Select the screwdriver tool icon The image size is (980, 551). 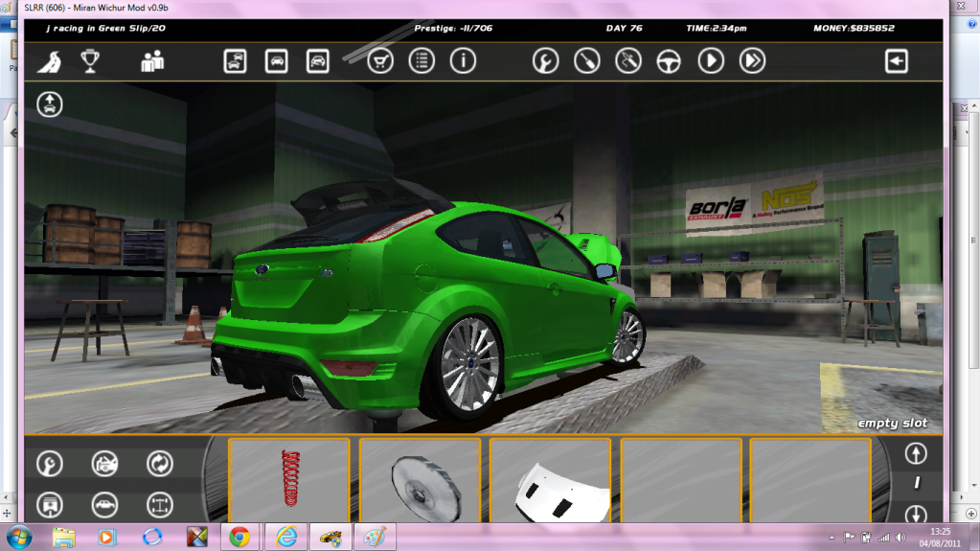[x=587, y=61]
